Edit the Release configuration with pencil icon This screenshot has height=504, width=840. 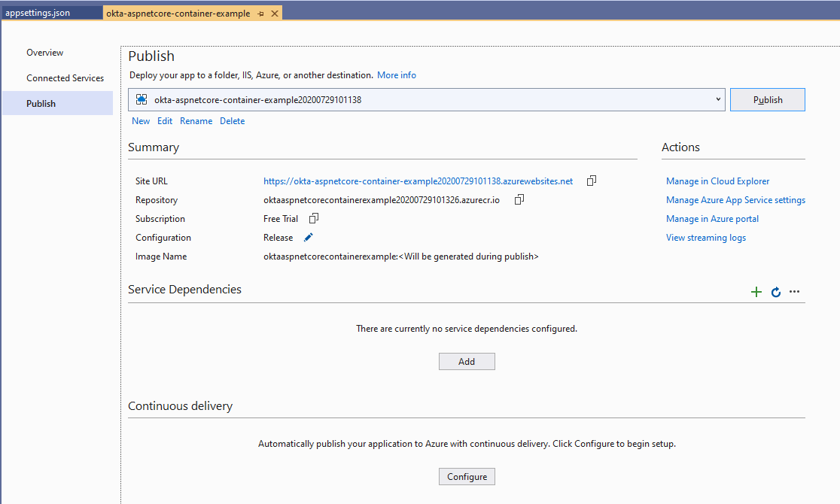coord(308,238)
